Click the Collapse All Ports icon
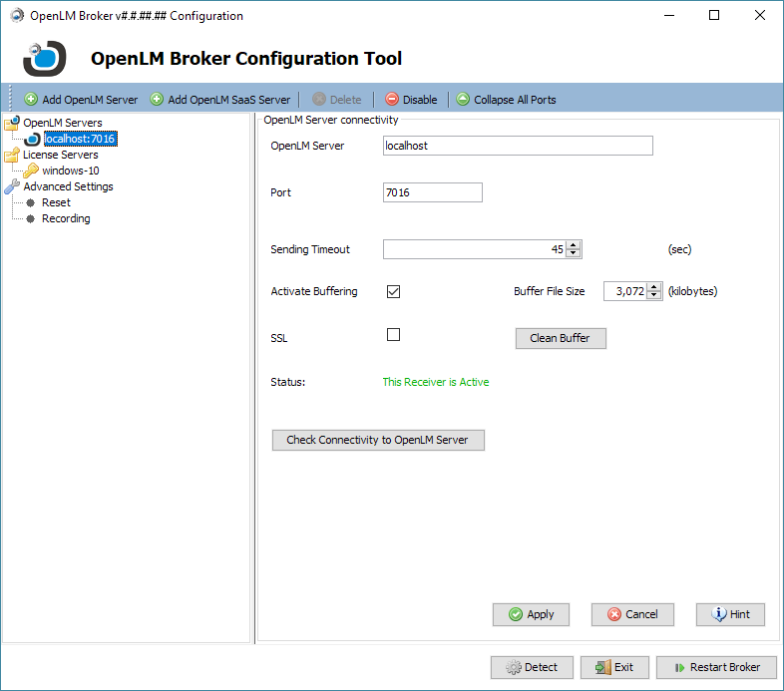 tap(463, 100)
